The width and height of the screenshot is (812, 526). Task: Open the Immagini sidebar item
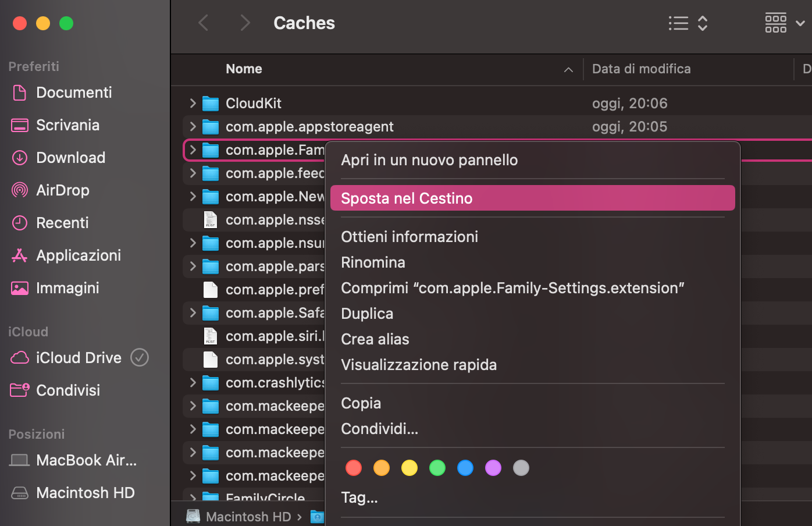coord(67,287)
